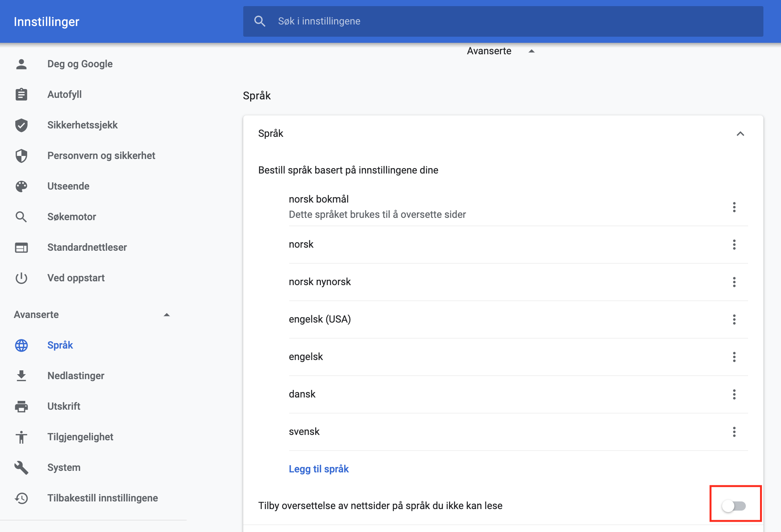
Task: Enable the page translation offer toggle
Action: pyautogui.click(x=734, y=506)
